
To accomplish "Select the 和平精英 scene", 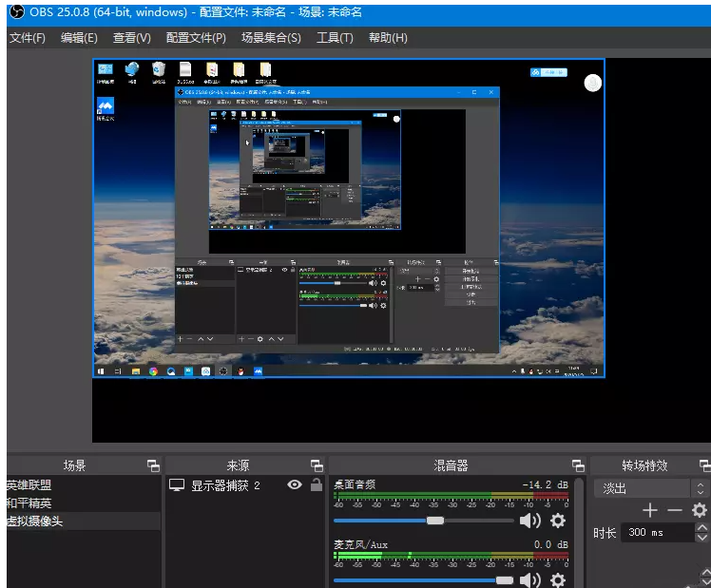I will pos(29,503).
